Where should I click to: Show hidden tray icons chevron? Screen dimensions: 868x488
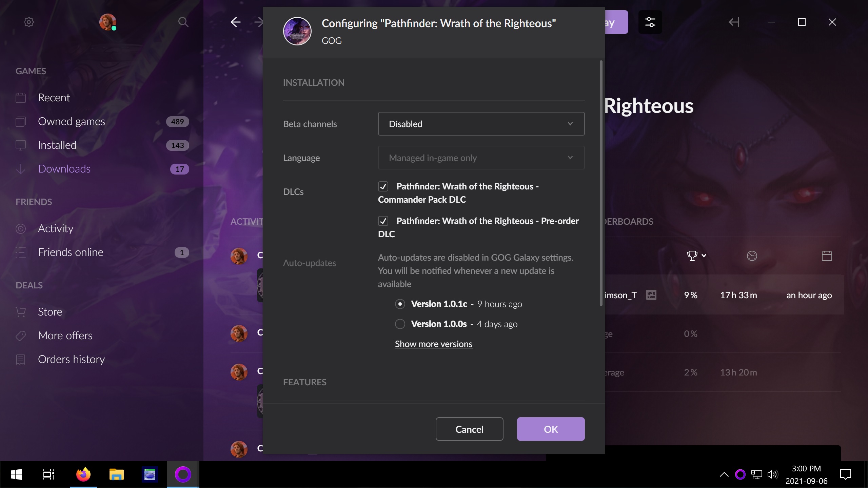724,474
